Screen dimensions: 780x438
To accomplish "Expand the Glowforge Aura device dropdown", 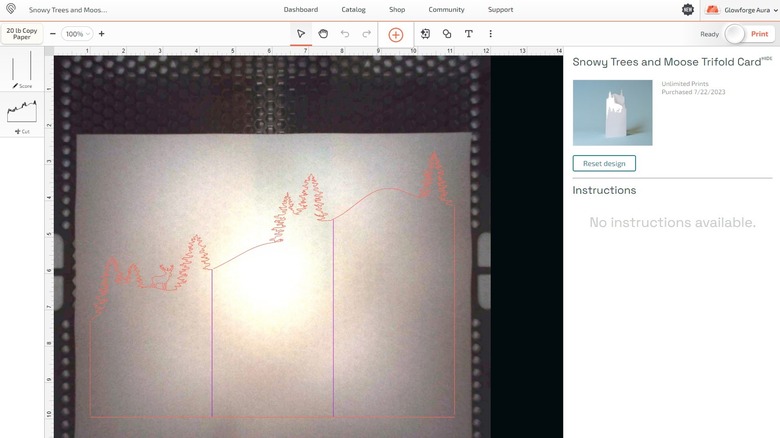I will pos(740,9).
